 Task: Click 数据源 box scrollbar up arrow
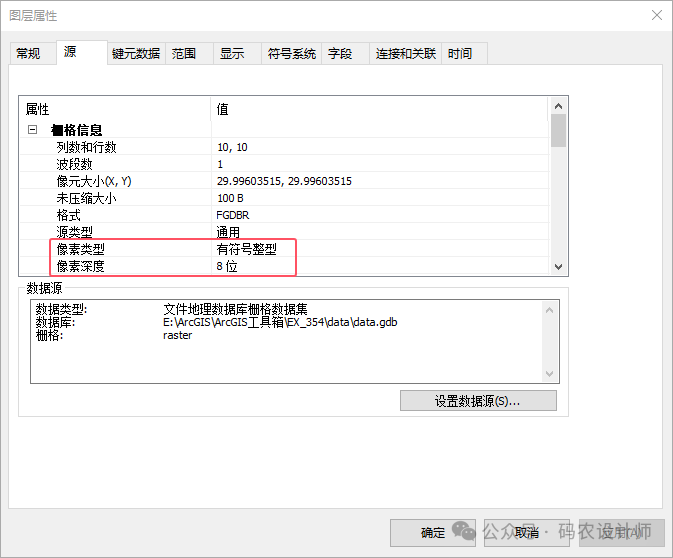pyautogui.click(x=549, y=311)
